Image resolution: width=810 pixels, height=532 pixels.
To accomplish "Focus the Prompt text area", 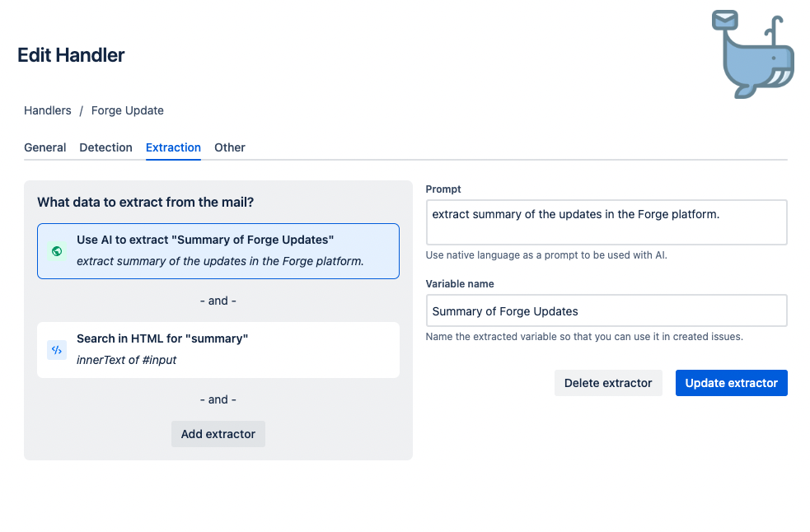I will tap(606, 222).
